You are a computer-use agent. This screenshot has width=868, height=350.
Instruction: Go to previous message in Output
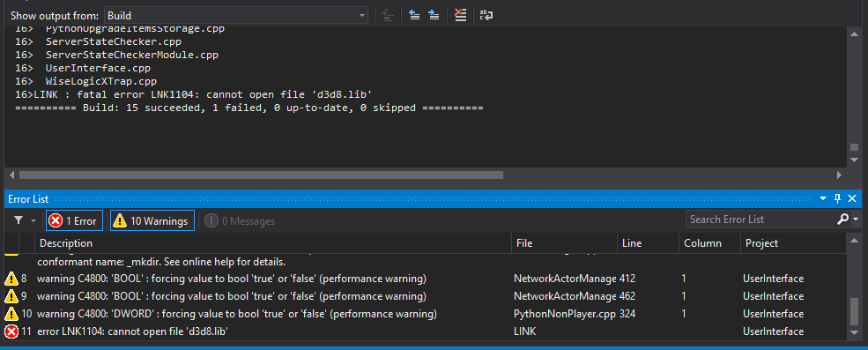414,16
